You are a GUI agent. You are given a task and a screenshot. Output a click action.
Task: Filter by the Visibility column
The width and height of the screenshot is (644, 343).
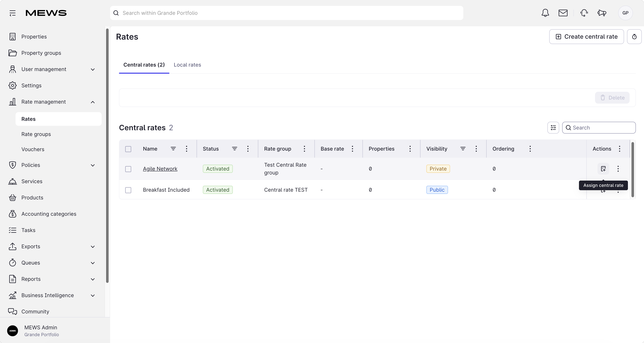pyautogui.click(x=463, y=149)
